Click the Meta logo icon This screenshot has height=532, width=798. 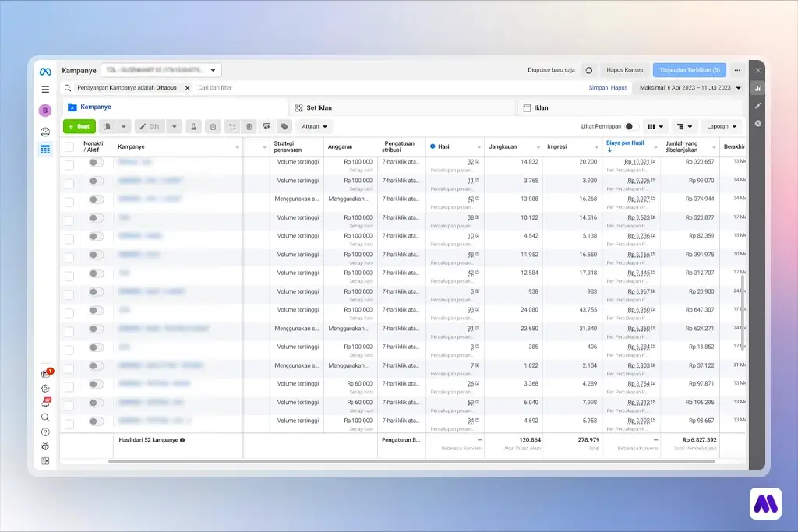(x=45, y=72)
